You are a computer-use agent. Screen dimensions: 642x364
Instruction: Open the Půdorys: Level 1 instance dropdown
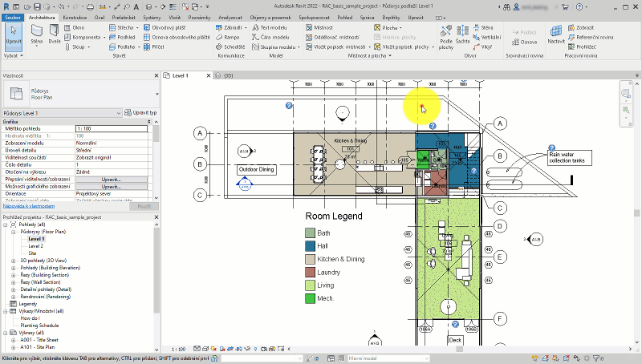click(x=63, y=113)
